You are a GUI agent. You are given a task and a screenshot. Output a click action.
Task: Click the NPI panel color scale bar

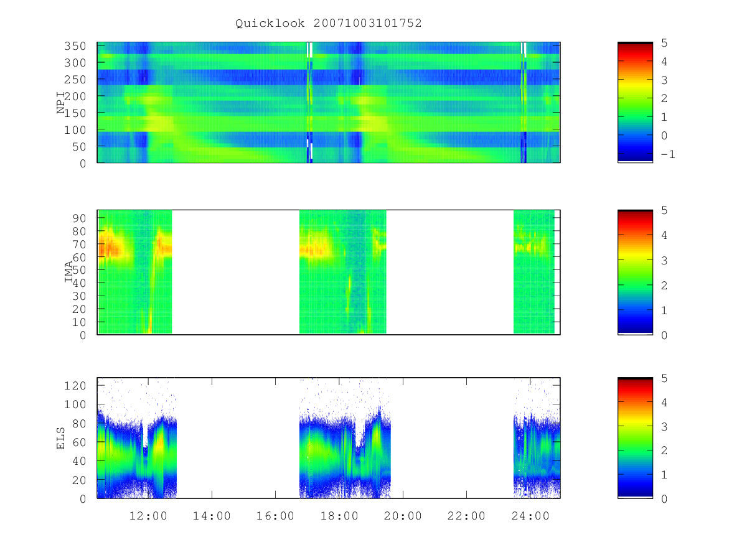point(635,102)
